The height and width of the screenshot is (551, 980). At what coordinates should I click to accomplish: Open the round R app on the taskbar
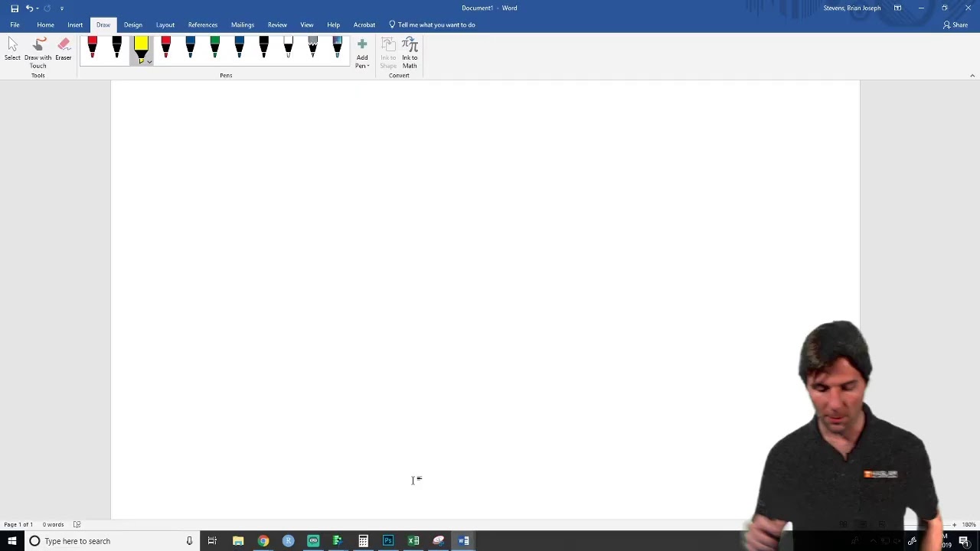click(x=289, y=541)
